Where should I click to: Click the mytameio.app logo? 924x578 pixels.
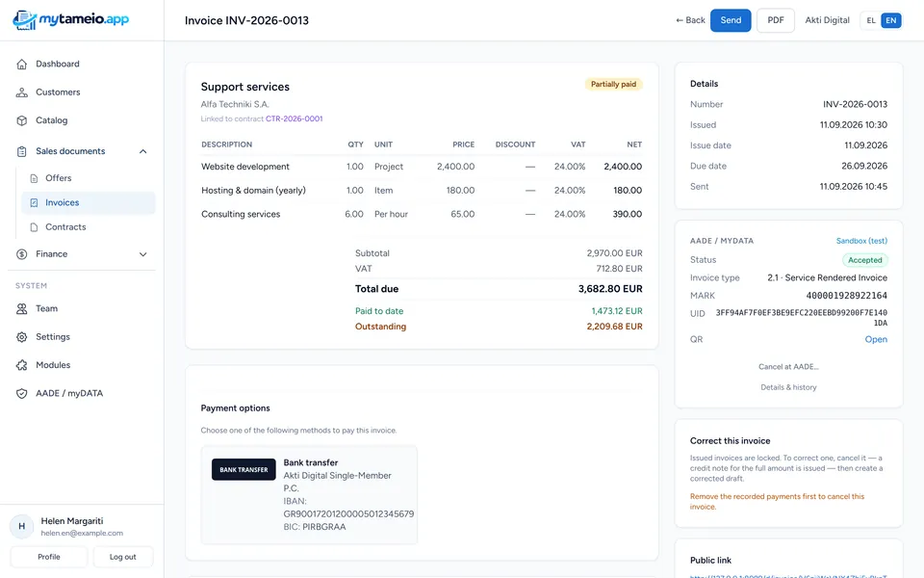70,19
